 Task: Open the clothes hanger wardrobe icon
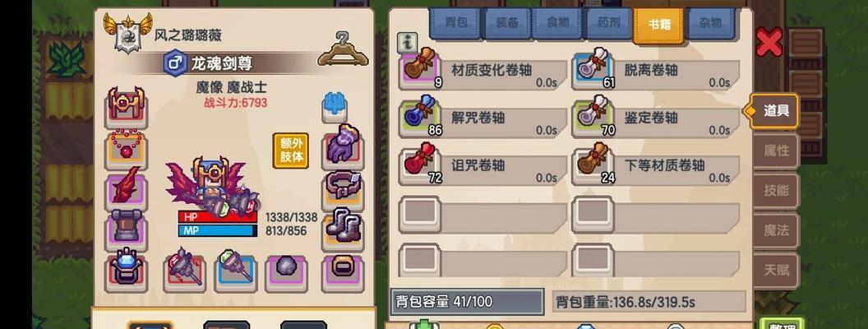344,50
